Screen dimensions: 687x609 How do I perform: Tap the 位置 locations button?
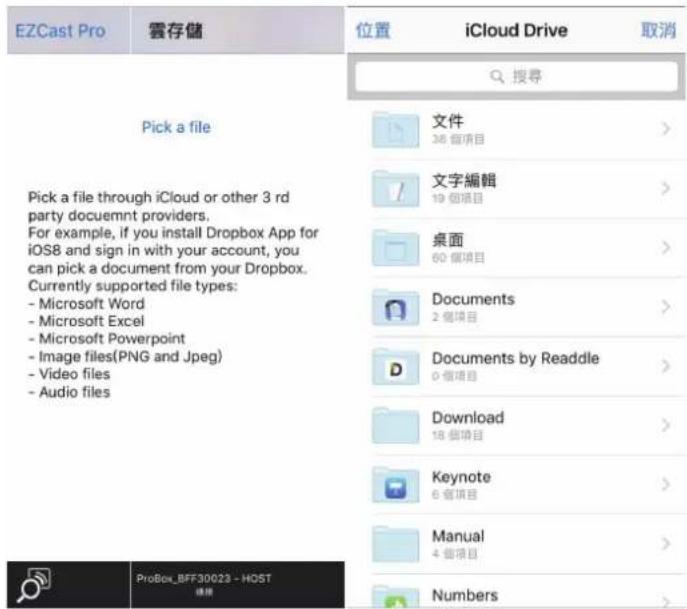373,31
